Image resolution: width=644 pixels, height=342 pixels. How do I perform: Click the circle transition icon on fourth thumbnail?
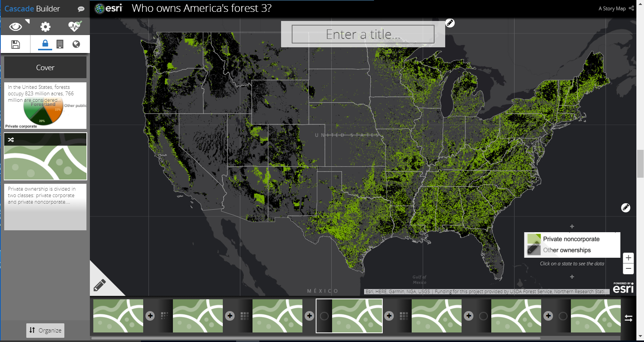coord(324,316)
